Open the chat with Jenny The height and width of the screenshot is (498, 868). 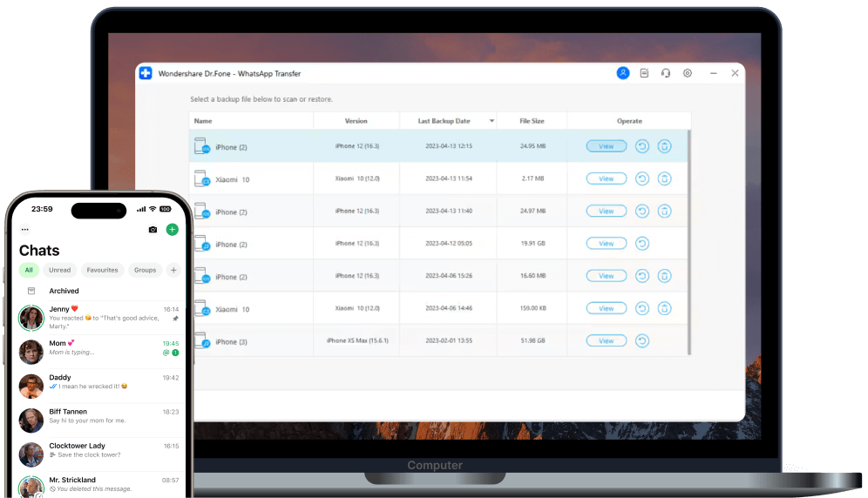[99, 318]
